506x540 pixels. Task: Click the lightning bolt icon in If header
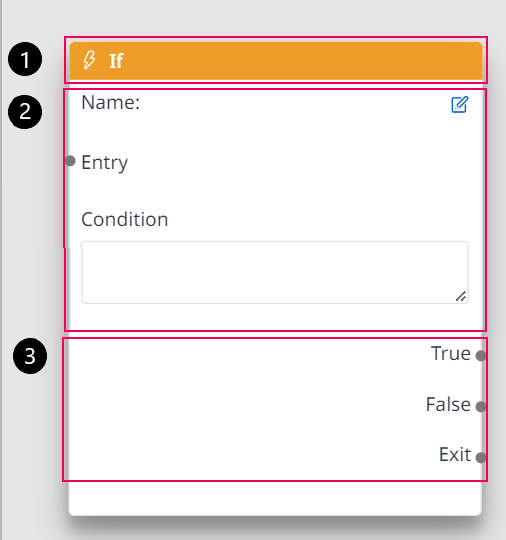(90, 60)
